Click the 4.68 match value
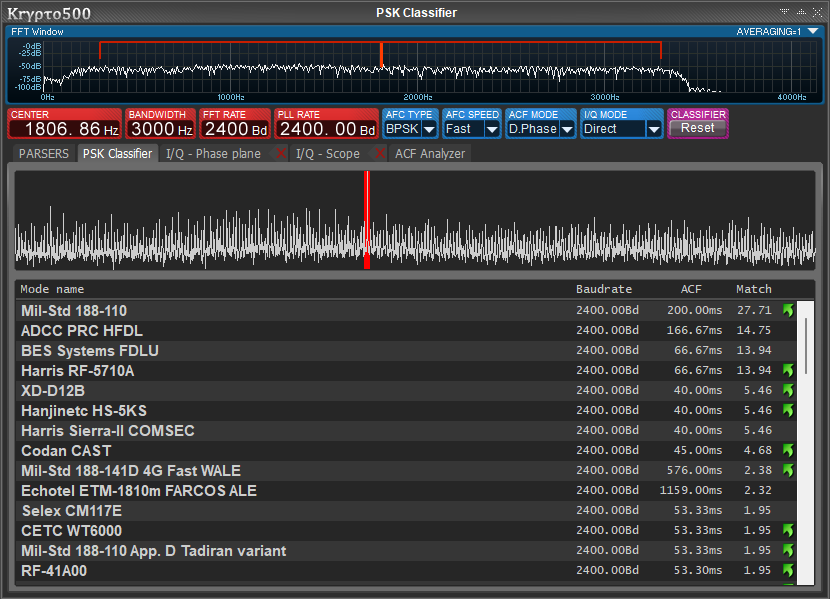Viewport: 830px width, 599px height. click(x=757, y=450)
